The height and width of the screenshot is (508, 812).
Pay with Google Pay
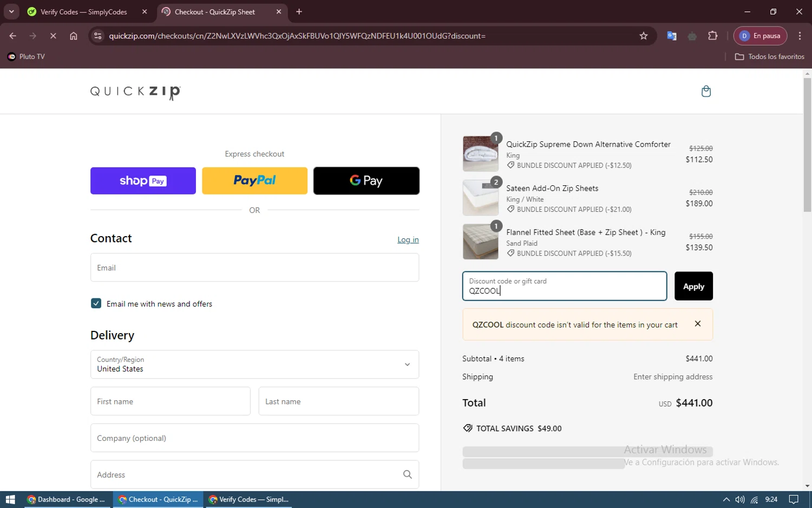(366, 180)
